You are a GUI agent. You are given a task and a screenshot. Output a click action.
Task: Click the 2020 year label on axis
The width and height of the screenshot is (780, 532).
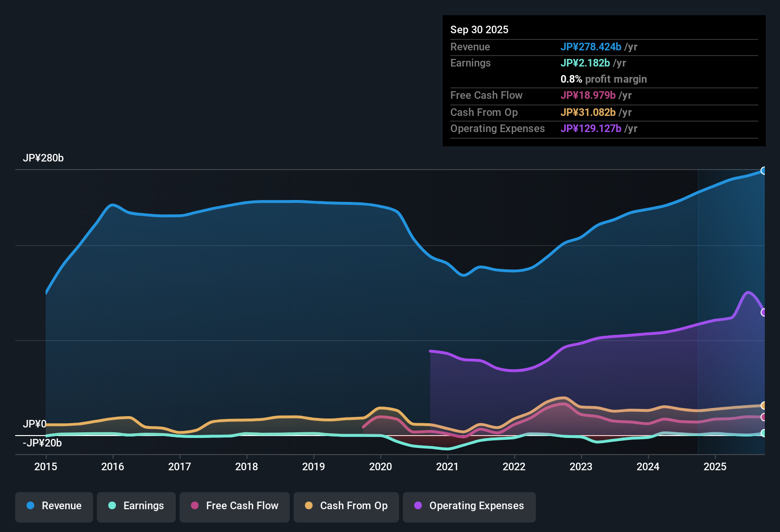(x=380, y=467)
